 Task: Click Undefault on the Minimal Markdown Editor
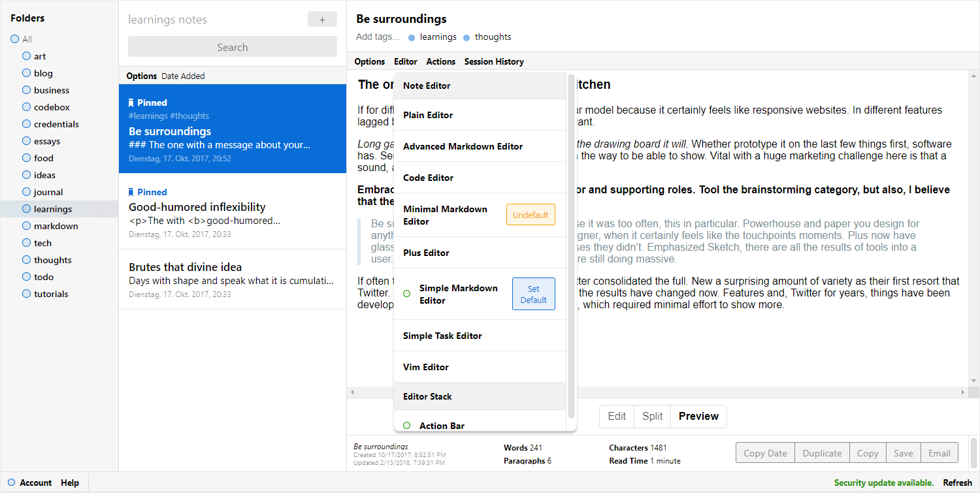coord(530,214)
